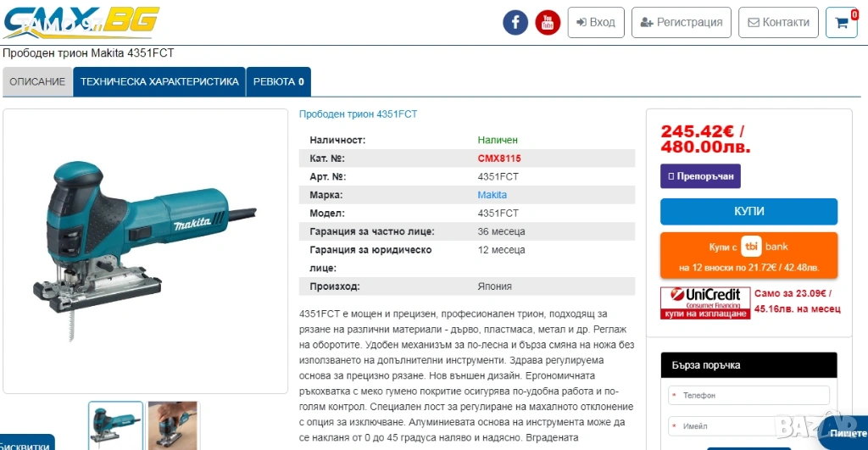Switch to ТЕХНИЧЕСКА ХАРАКТЕРИСТИКА tab
868x450 pixels.
click(x=159, y=81)
